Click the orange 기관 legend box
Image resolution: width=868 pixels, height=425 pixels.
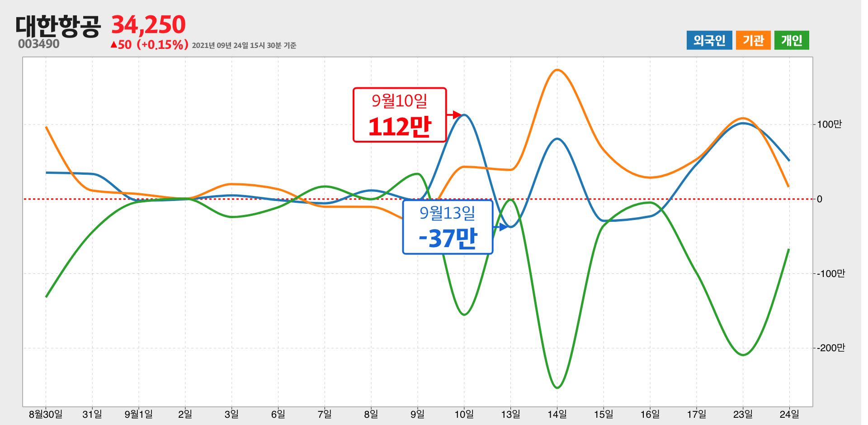[x=753, y=40]
